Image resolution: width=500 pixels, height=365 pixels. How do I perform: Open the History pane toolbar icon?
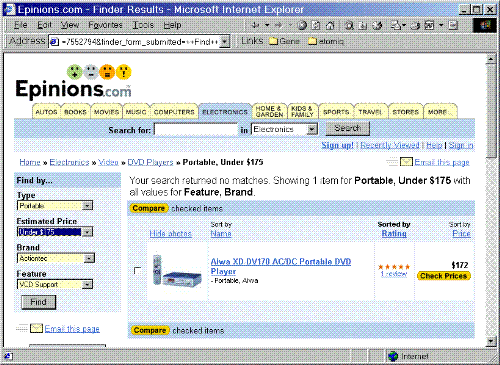[x=377, y=25]
